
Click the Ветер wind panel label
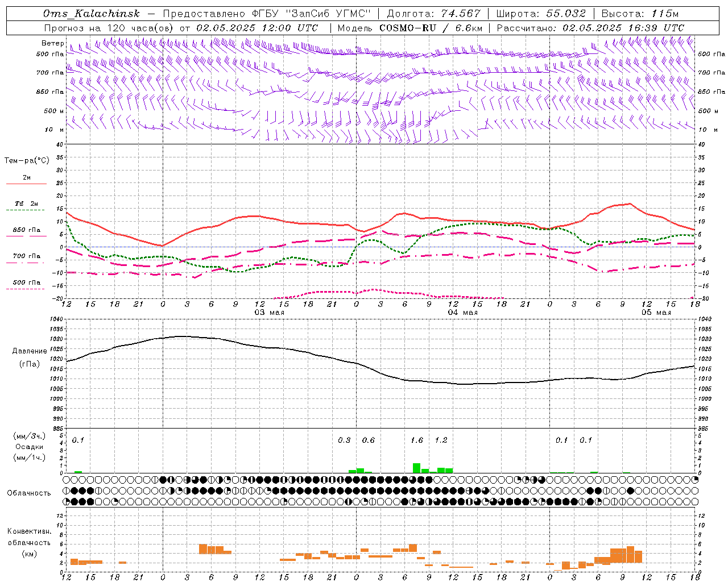tap(53, 43)
